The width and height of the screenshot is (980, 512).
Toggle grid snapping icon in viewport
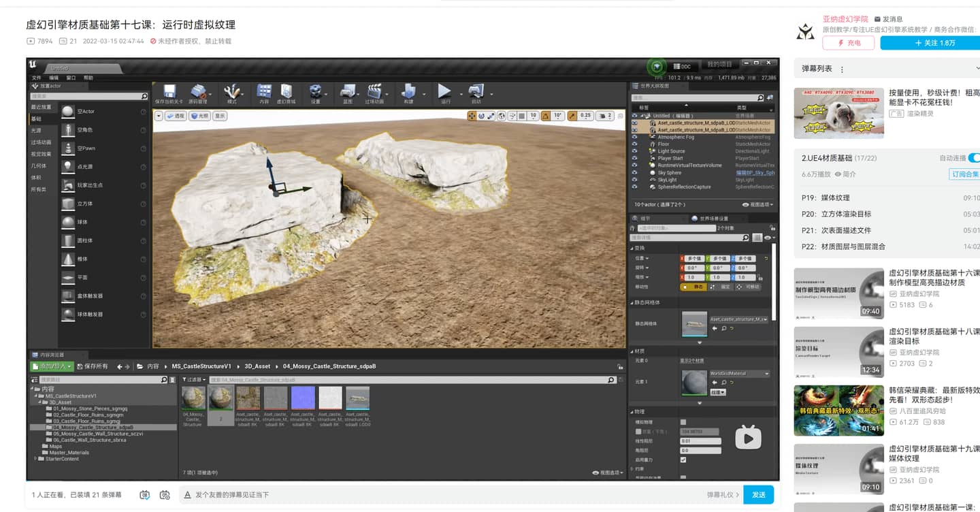point(522,116)
